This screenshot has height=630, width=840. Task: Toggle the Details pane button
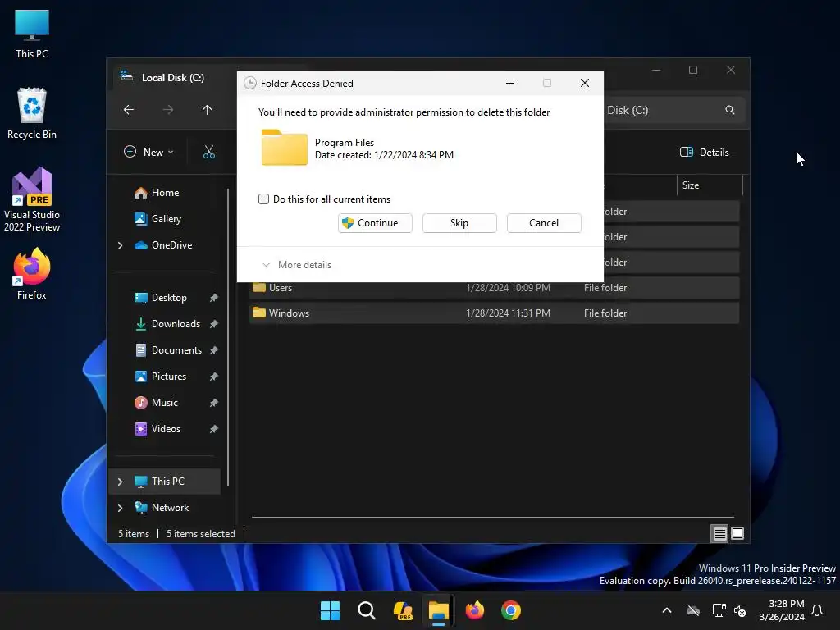click(x=705, y=152)
